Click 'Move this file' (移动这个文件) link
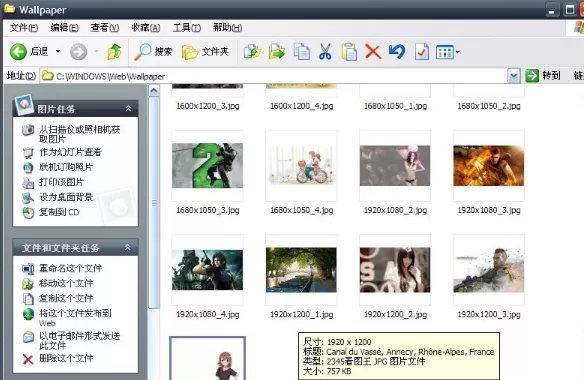 click(66, 283)
